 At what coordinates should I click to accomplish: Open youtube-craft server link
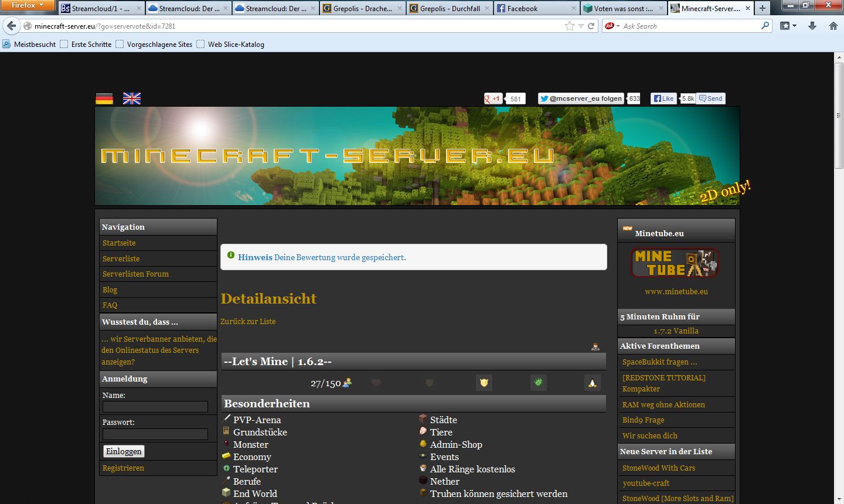point(646,483)
